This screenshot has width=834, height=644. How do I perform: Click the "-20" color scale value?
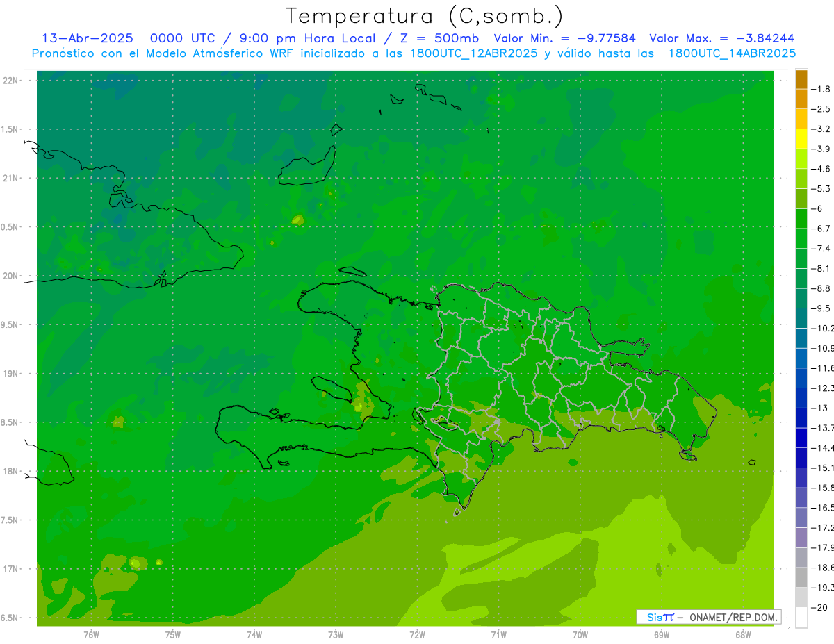(818, 608)
